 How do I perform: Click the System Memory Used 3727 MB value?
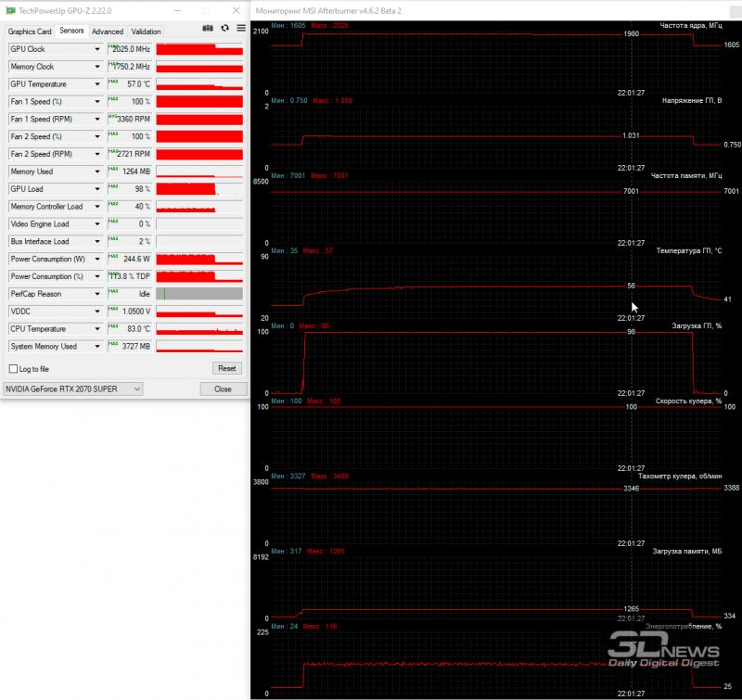[x=130, y=347]
